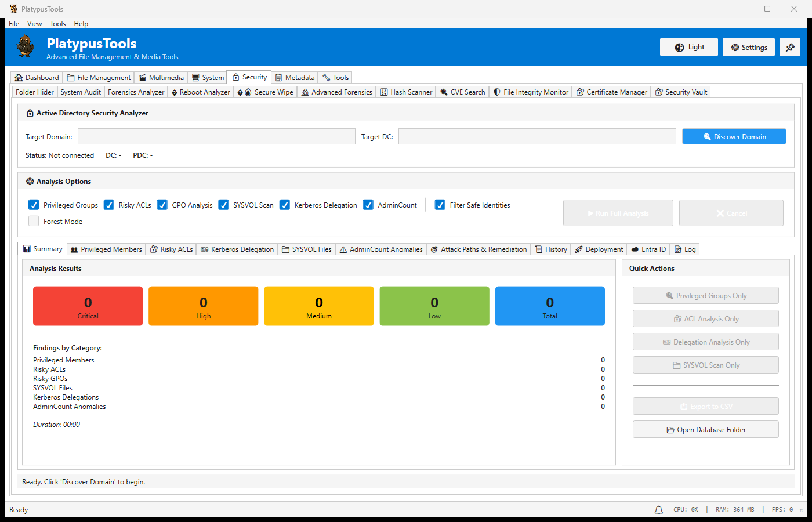Open the Database Folder from Quick Actions
Screen dimensions: 812x522
click(705, 429)
